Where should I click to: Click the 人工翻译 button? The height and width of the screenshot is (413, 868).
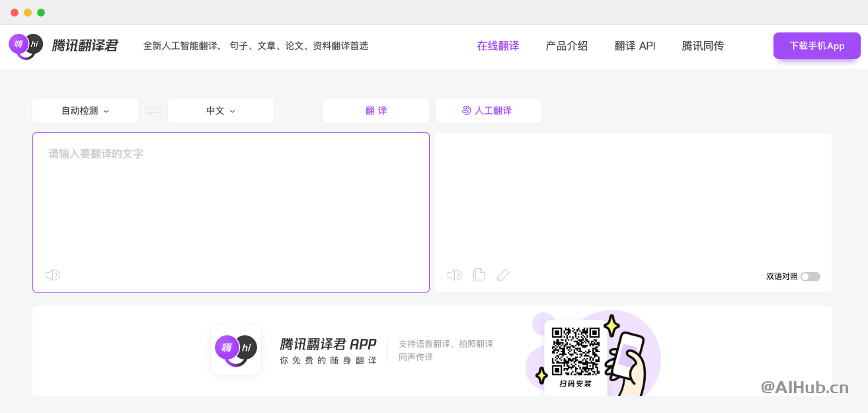489,111
